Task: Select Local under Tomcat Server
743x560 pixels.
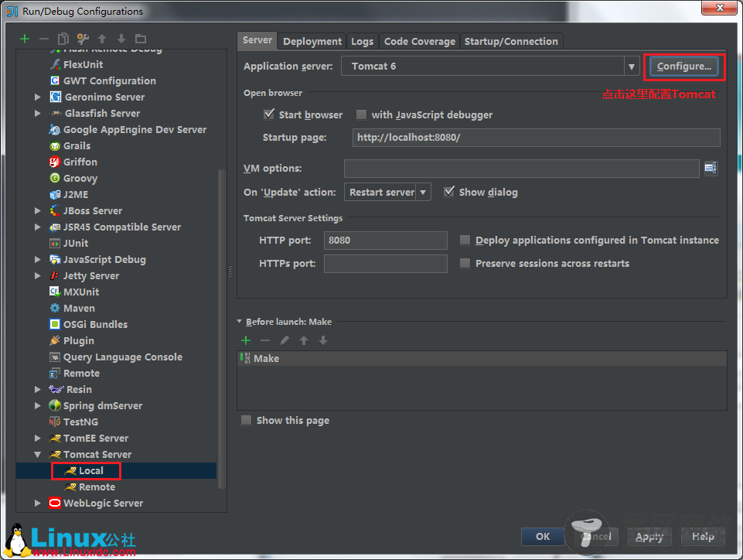Action: [91, 470]
